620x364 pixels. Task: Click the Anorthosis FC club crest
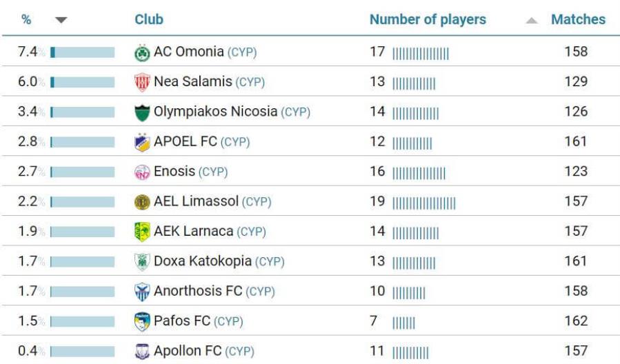(x=142, y=292)
